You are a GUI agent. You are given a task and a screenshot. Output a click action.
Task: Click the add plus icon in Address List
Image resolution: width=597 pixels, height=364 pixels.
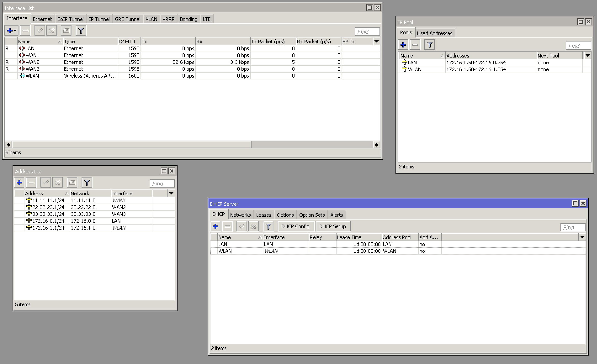click(20, 183)
